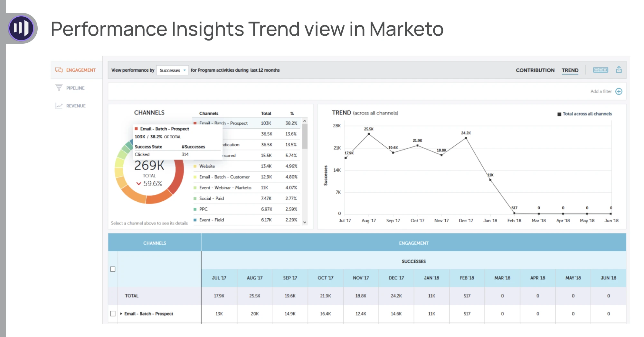Switch to the TREND view
The image size is (644, 337).
570,70
